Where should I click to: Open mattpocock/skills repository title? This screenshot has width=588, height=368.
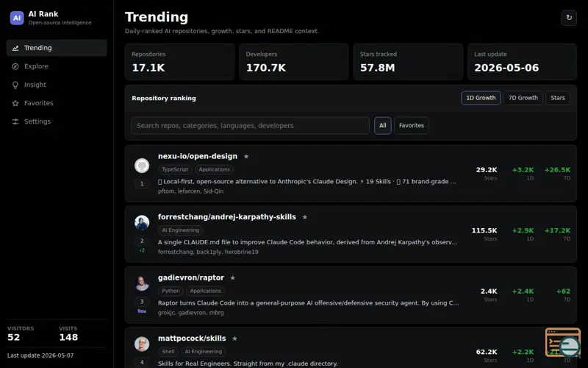point(192,339)
